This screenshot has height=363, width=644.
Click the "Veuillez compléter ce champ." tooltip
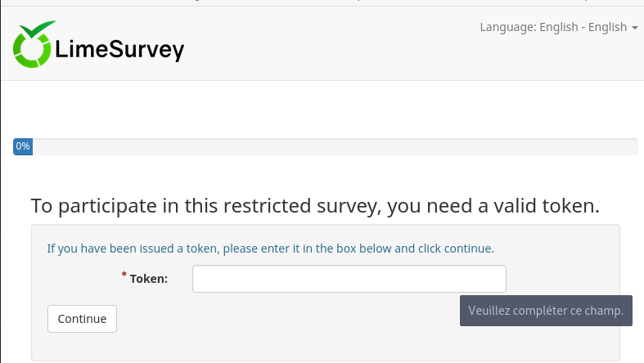point(546,311)
